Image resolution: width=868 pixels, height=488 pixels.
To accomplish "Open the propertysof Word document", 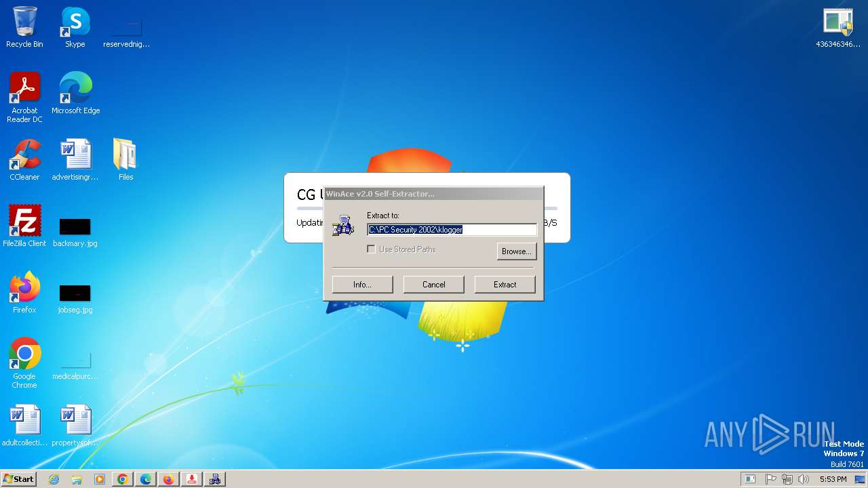I will (x=75, y=425).
